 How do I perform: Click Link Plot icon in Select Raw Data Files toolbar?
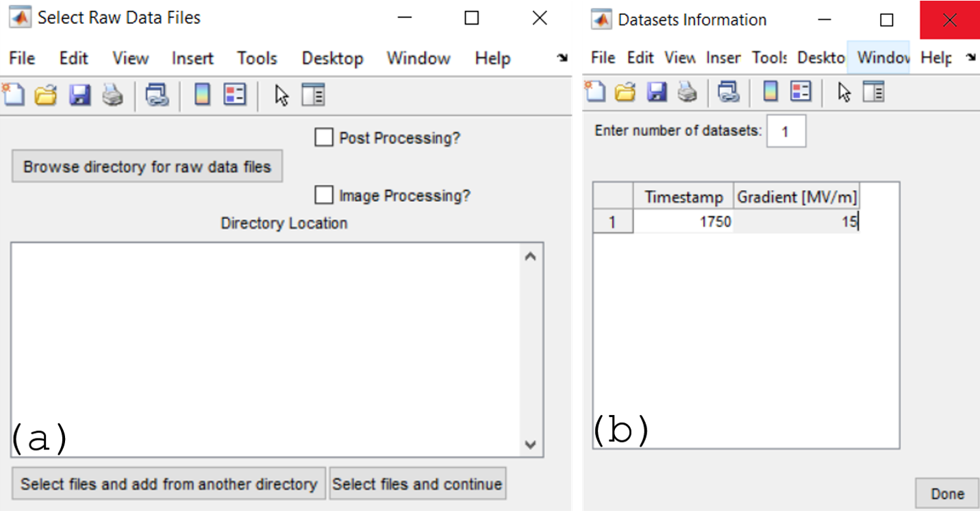pyautogui.click(x=157, y=95)
